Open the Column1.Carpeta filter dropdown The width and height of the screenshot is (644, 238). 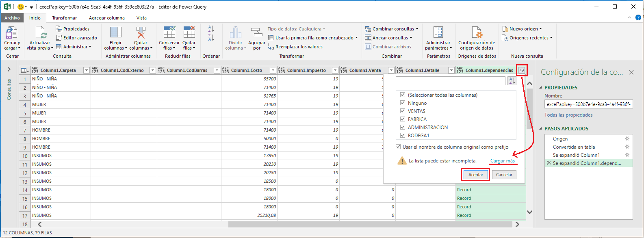86,70
